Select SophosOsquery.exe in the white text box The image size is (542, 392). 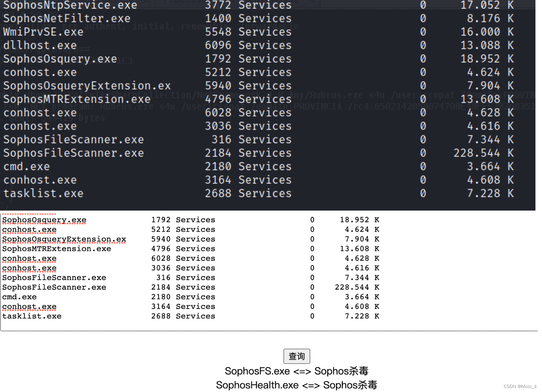(44, 220)
